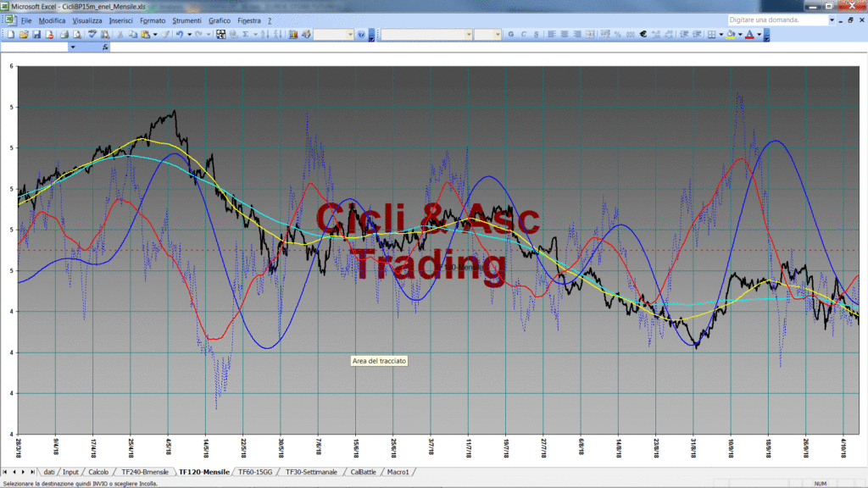Click the Cut scissors icon
The width and height of the screenshot is (868, 488).
click(120, 34)
